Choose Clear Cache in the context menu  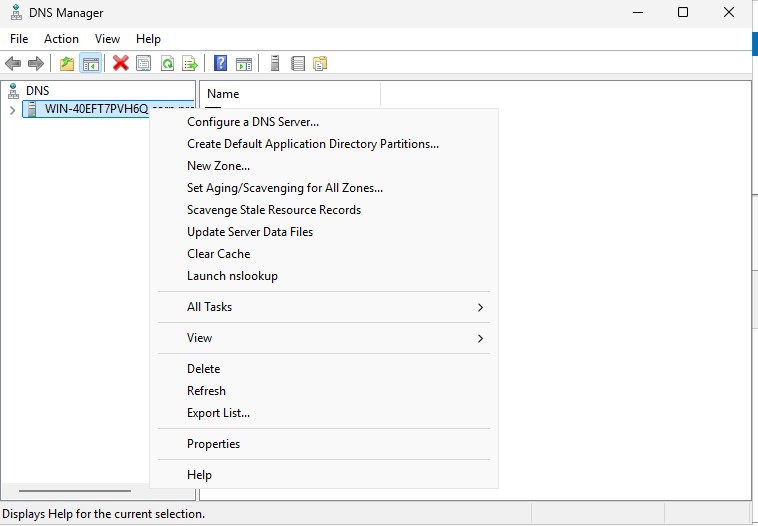[218, 254]
